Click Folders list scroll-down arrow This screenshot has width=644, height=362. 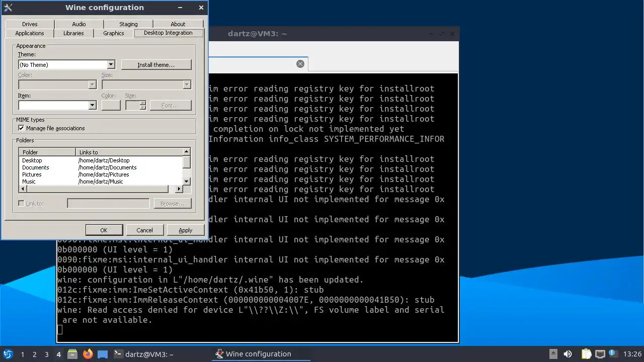tap(187, 182)
